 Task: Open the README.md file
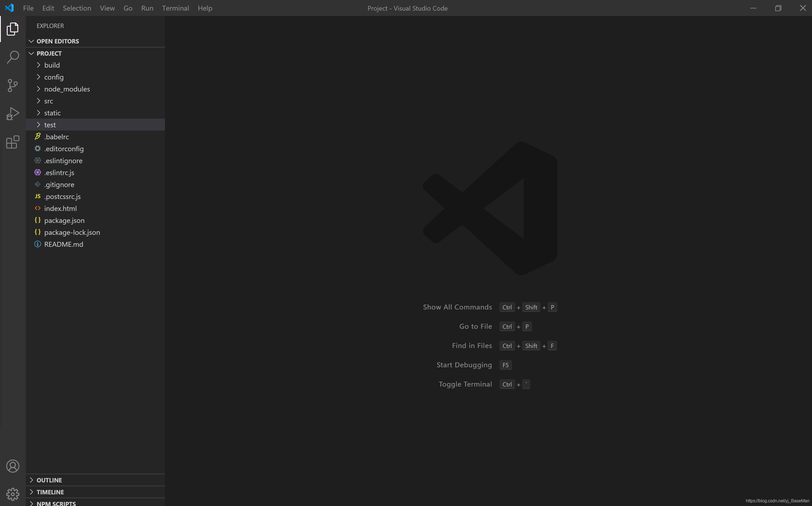click(x=64, y=244)
